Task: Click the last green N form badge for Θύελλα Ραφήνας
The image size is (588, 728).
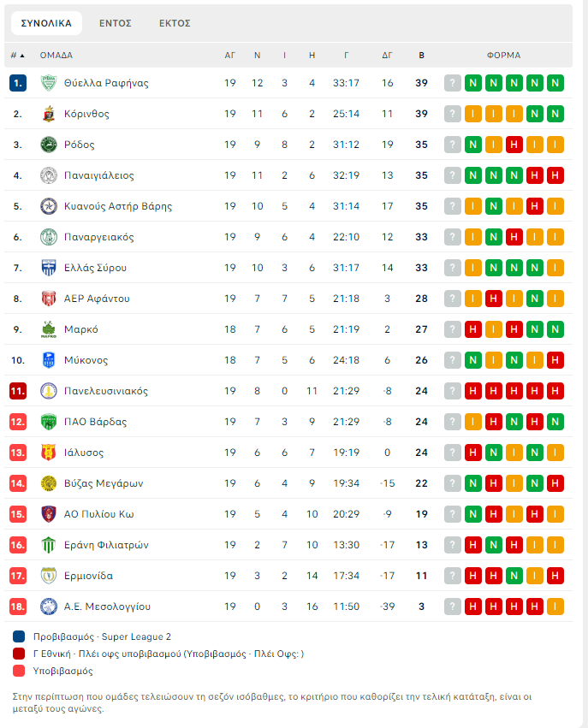Action: 555,83
